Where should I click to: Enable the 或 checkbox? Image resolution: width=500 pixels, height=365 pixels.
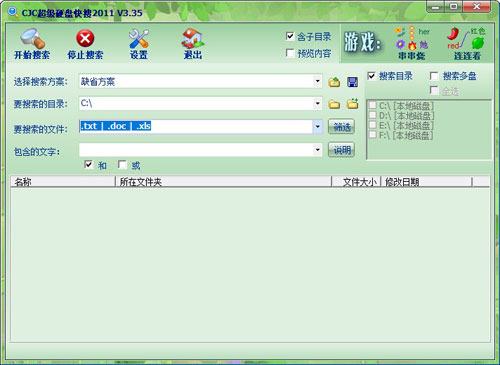click(x=122, y=165)
